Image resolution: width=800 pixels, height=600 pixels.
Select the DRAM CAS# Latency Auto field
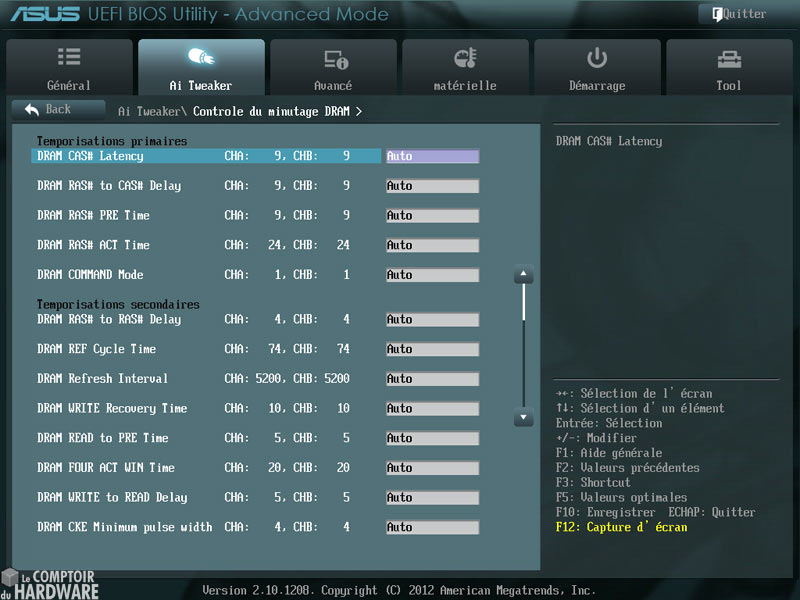pyautogui.click(x=432, y=156)
